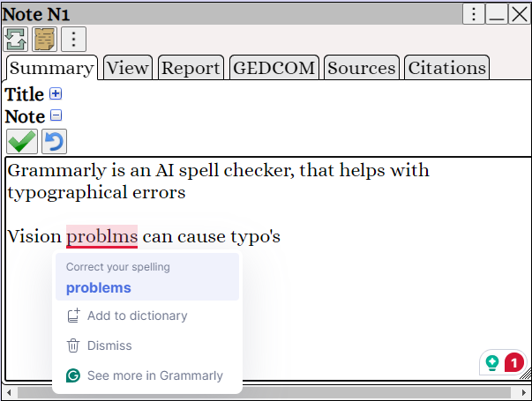
Task: Open the Report tab
Action: (x=191, y=68)
